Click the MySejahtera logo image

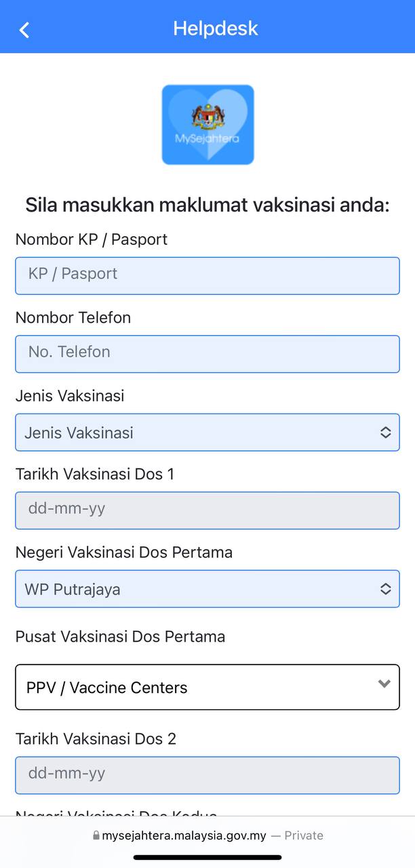pos(207,125)
